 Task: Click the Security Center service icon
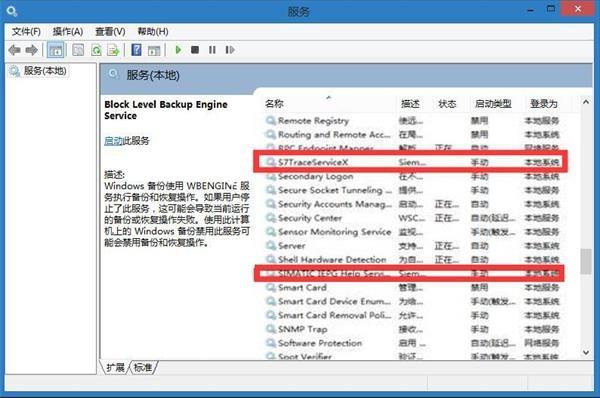tap(271, 218)
